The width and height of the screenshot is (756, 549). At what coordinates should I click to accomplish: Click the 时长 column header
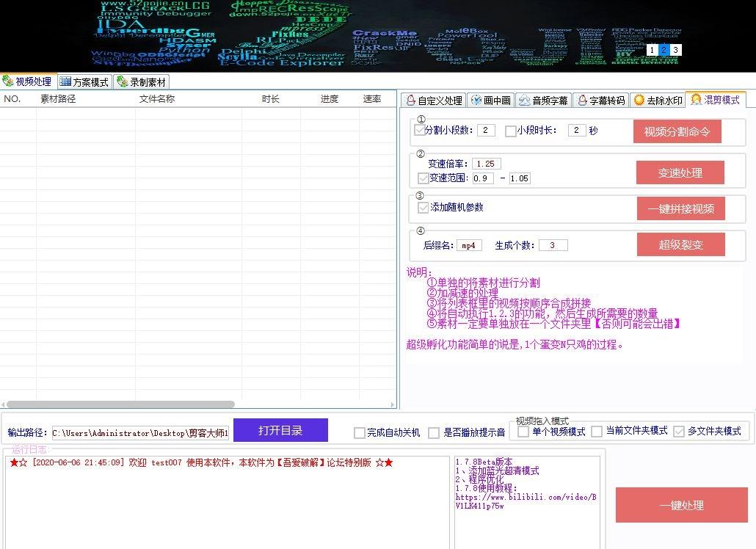click(x=271, y=99)
